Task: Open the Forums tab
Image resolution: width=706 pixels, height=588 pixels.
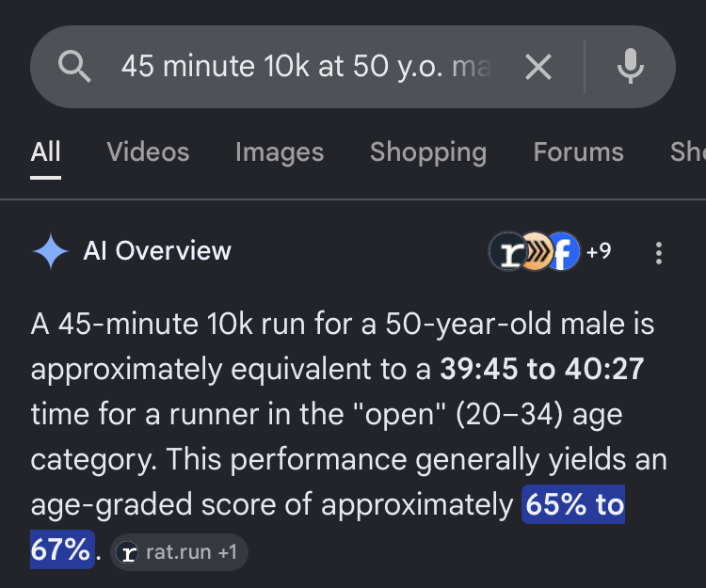Action: (x=579, y=151)
